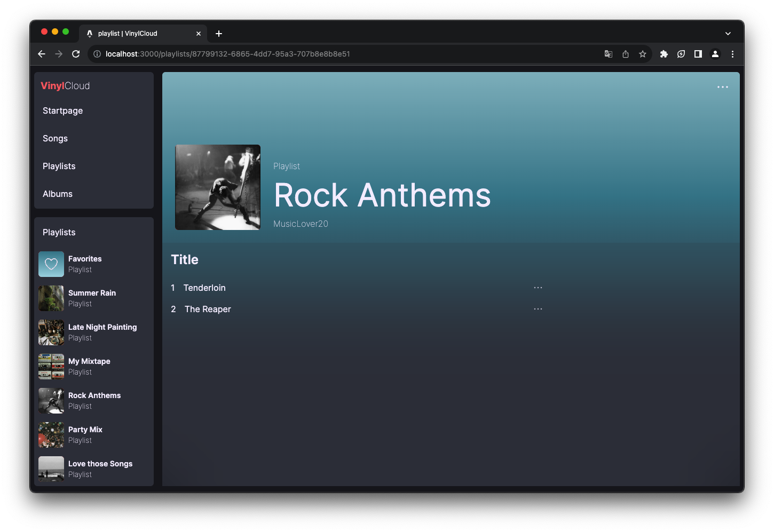Screen dimensions: 774x532
Task: Go to Startpage in sidebar
Action: tap(63, 111)
